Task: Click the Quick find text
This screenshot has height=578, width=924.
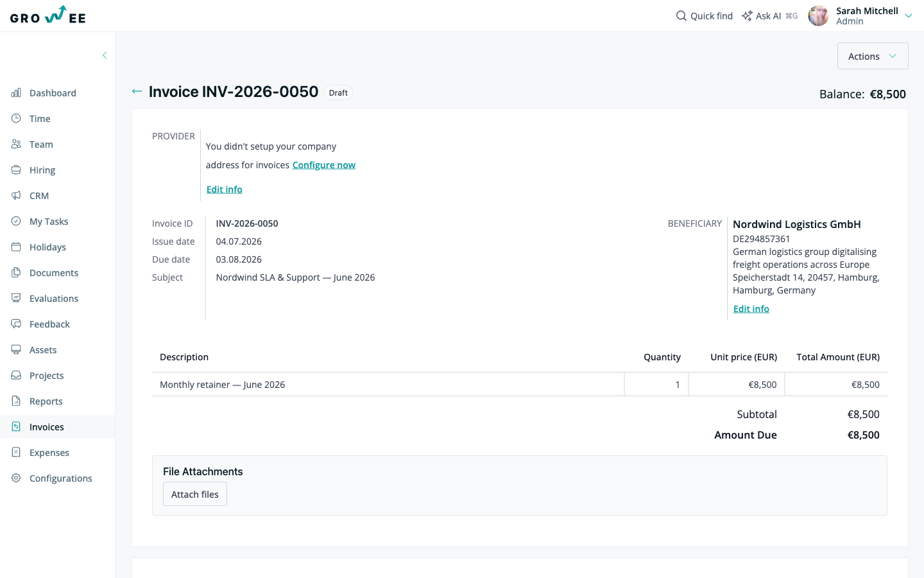Action: click(x=712, y=16)
